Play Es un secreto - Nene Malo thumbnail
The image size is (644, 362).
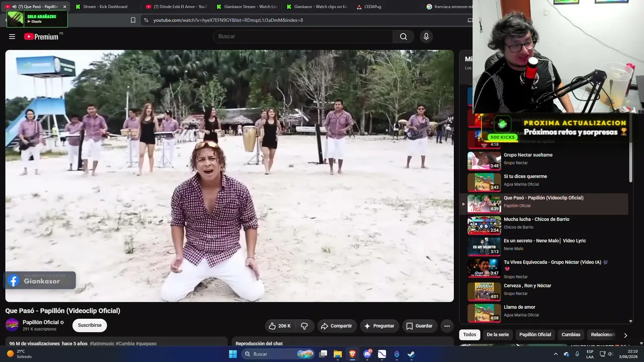(x=484, y=246)
